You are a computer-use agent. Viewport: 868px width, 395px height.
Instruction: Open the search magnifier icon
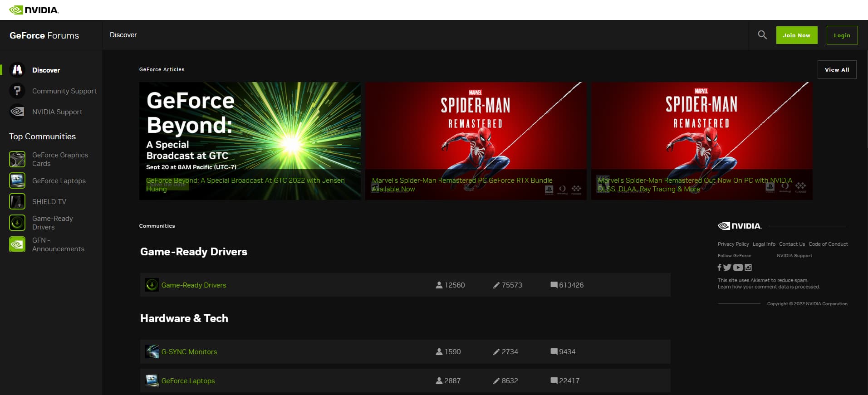point(762,35)
